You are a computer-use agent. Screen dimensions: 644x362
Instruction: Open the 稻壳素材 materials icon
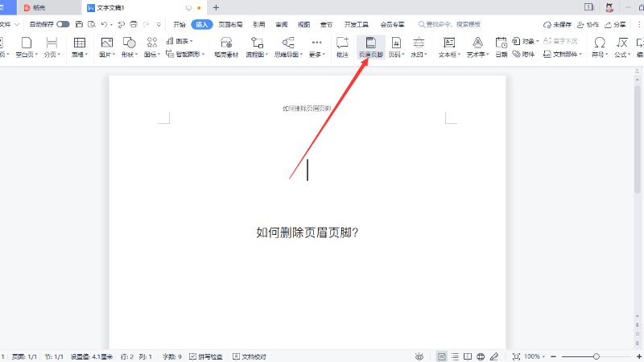tap(226, 47)
